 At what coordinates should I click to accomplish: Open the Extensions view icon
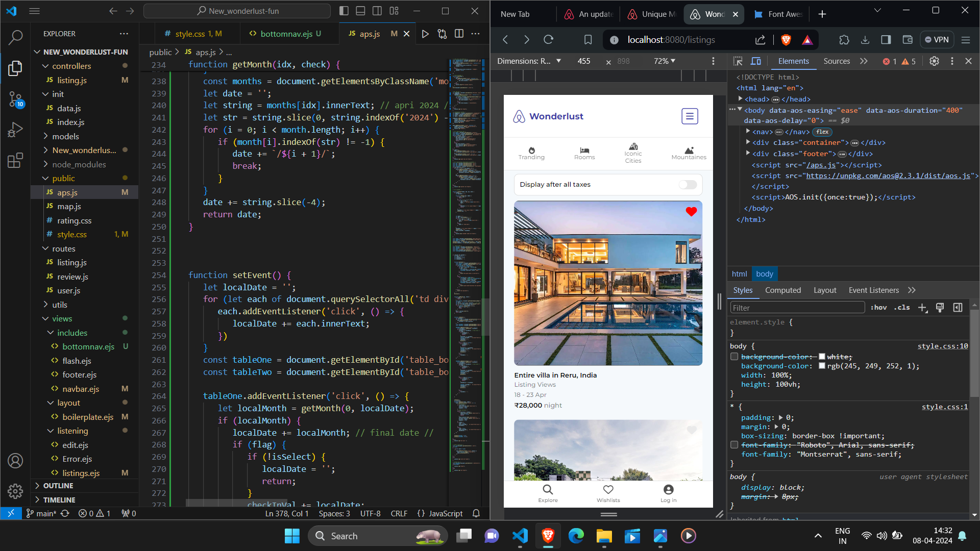[x=15, y=160]
